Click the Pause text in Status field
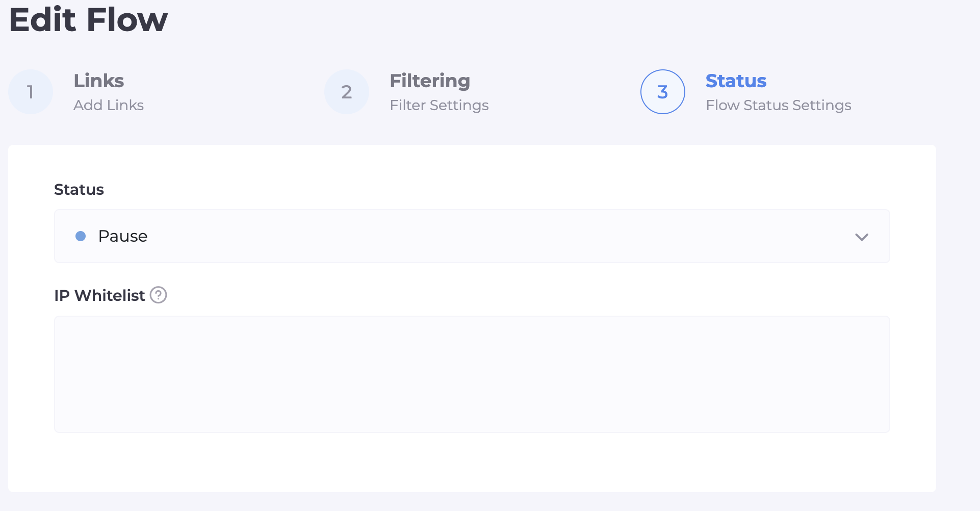 (x=123, y=236)
